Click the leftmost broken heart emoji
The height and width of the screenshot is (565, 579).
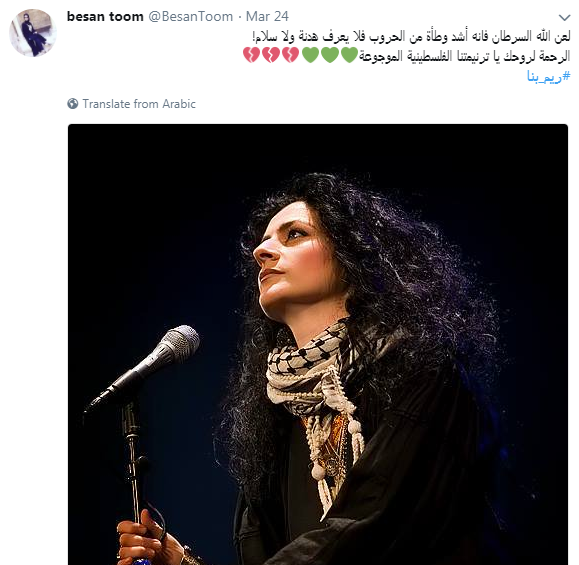(x=251, y=55)
